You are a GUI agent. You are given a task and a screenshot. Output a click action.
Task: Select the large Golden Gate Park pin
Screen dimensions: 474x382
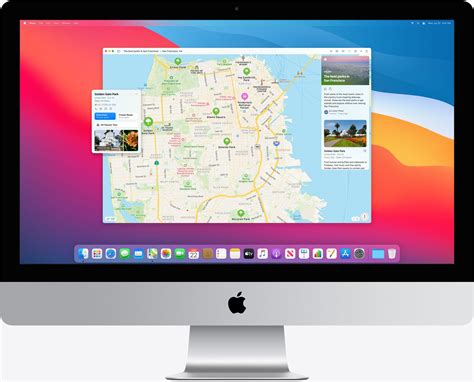pos(148,122)
